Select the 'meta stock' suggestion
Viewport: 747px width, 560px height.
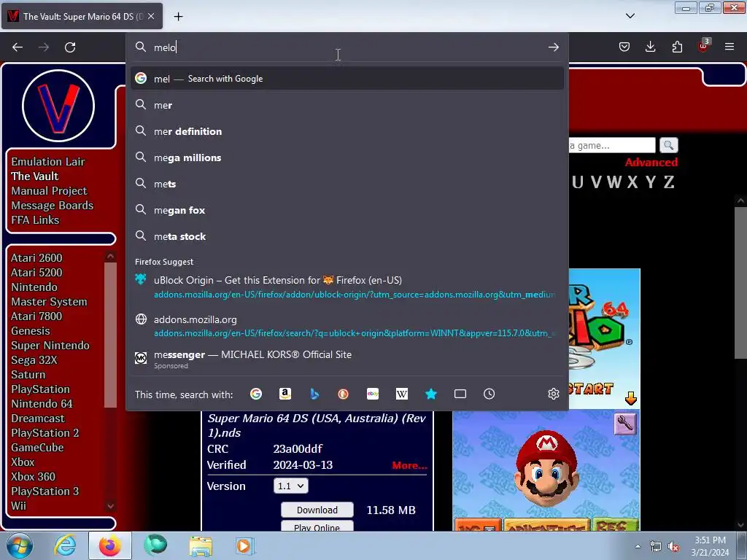(x=347, y=236)
